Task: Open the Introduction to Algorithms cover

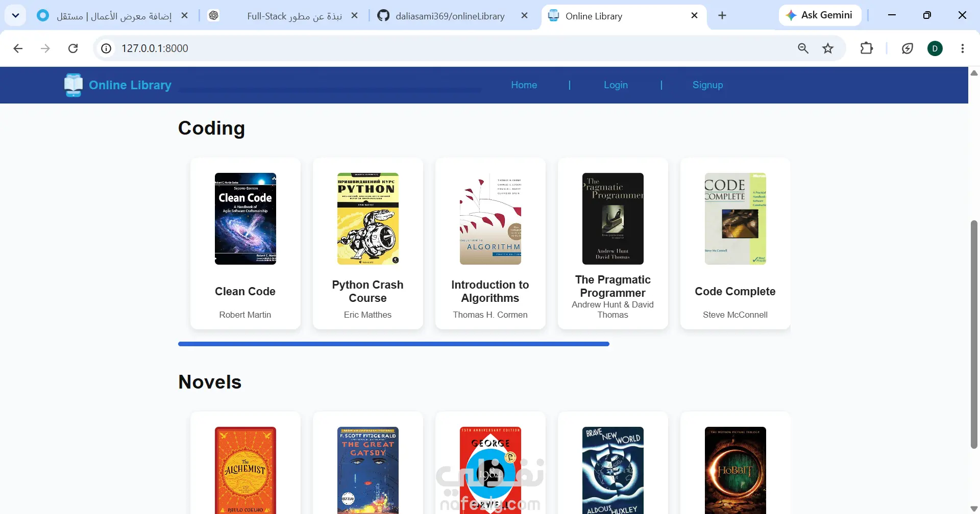Action: [491, 219]
